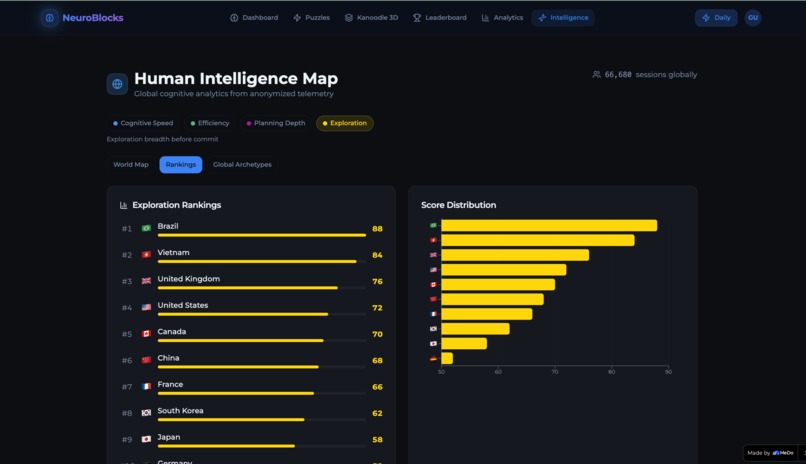Click the Brazil flag in rankings
Screen dimensions: 806x464
coord(146,228)
